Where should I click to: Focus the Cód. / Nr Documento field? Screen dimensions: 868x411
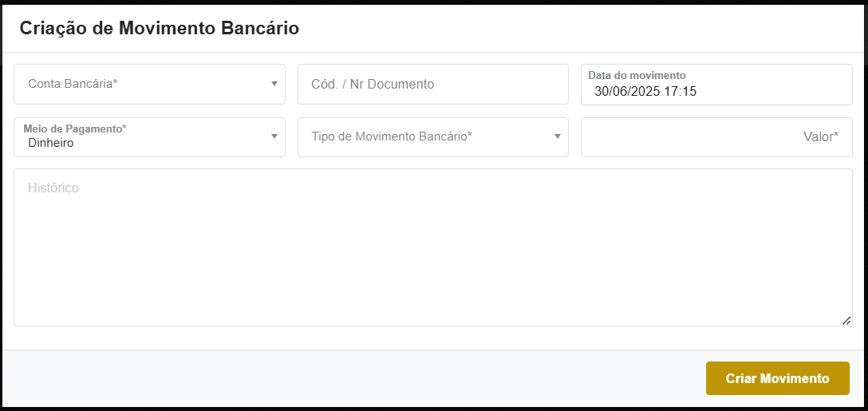coord(432,84)
